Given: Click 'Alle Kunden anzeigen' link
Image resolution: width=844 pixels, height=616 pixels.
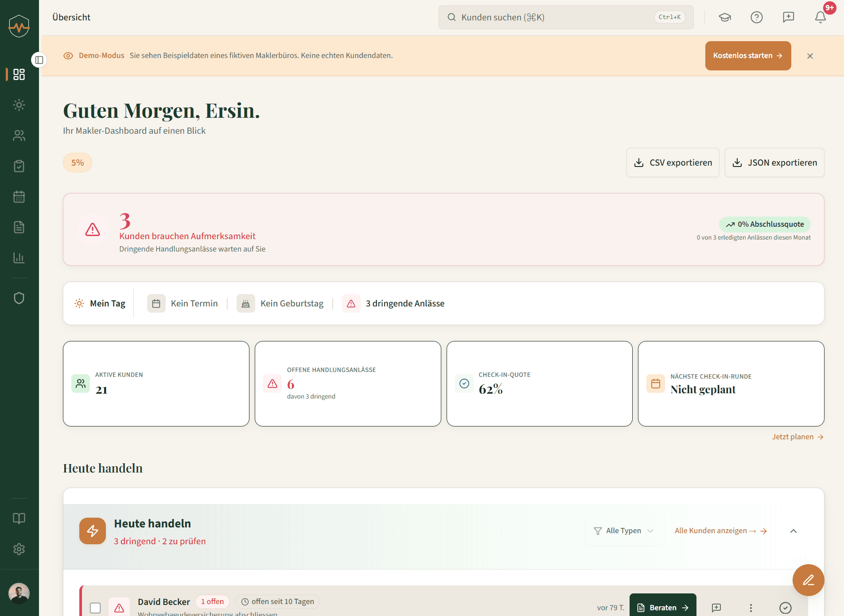Looking at the screenshot, I should 721,531.
